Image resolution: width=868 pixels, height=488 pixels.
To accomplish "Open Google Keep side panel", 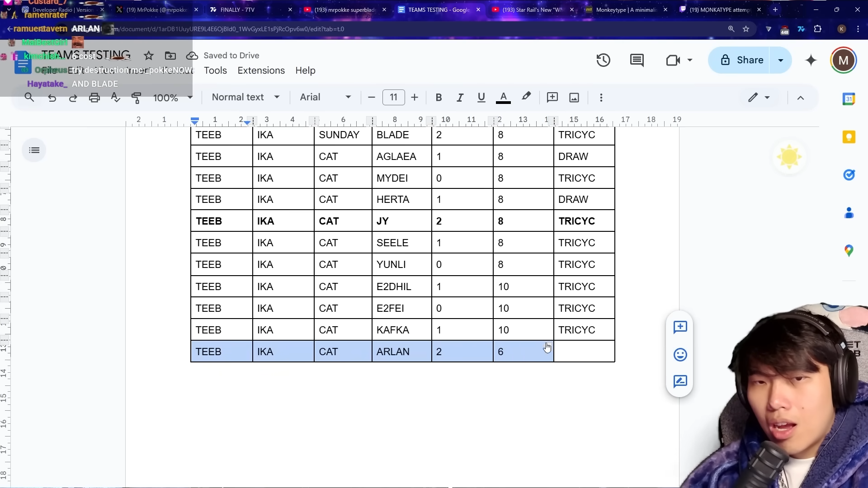I will pos(849,137).
